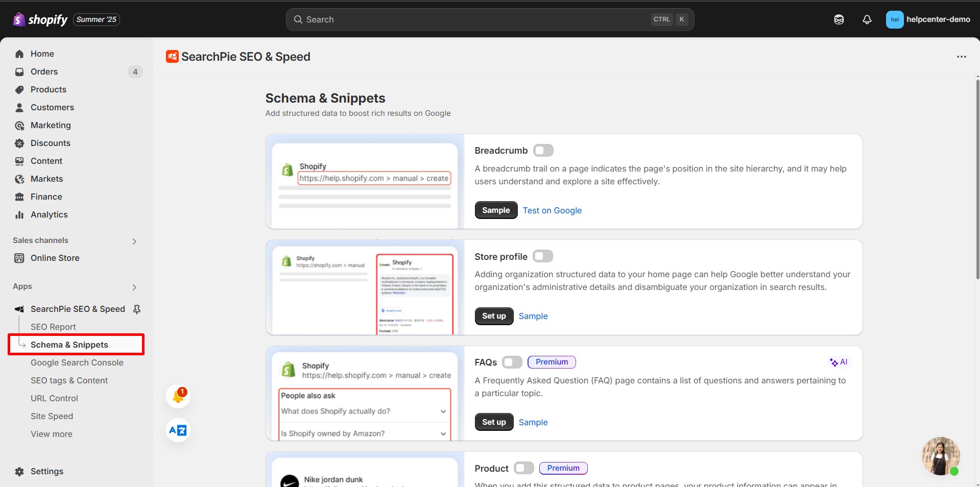Unpin SearchPie SEO & Speed via the pin icon
This screenshot has width=980, height=487.
click(137, 309)
